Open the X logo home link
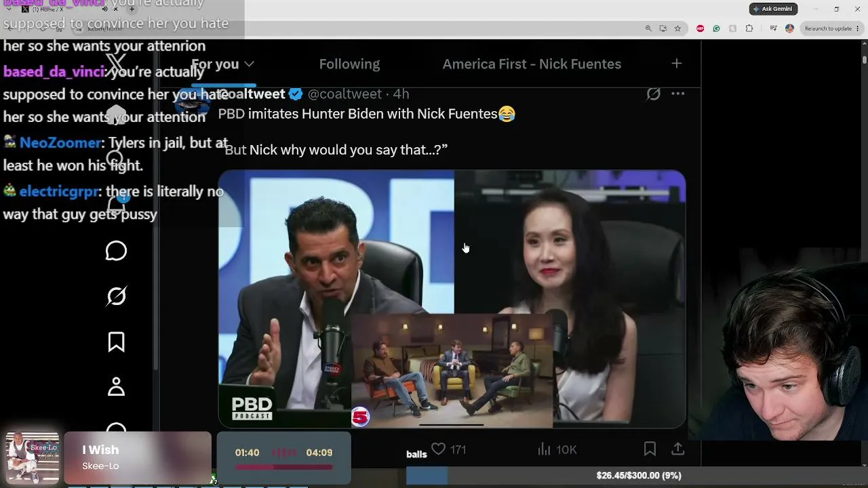Screen dimensions: 868x488 [x=116, y=65]
